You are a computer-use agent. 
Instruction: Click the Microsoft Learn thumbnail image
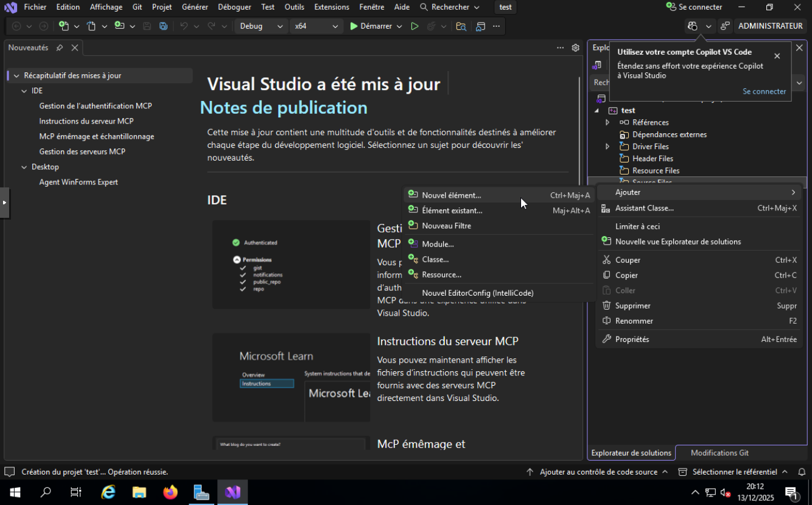(x=291, y=377)
